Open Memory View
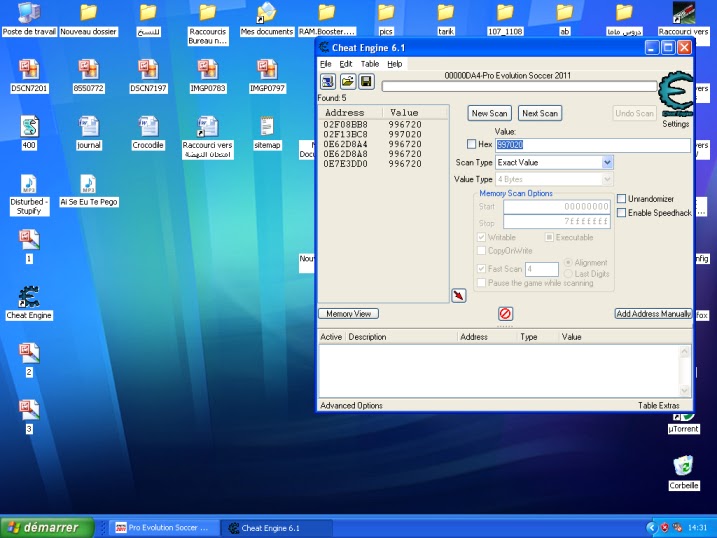Image resolution: width=717 pixels, height=538 pixels. click(348, 314)
